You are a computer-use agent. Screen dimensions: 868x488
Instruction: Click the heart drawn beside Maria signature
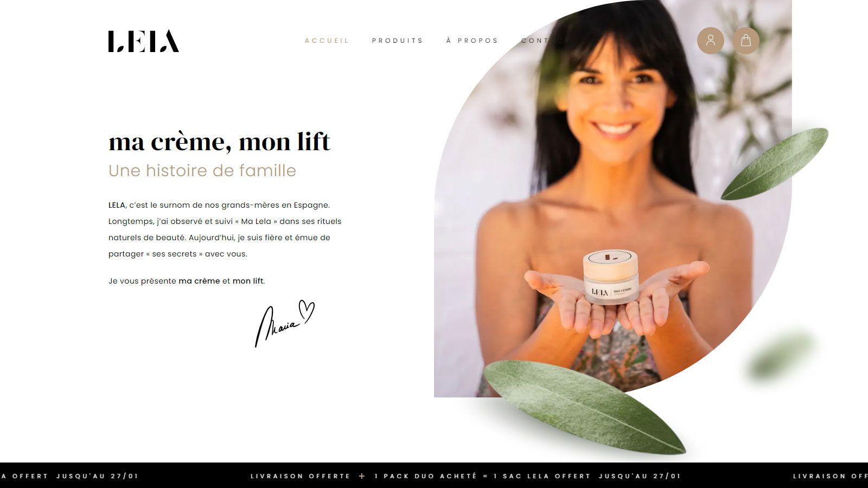click(307, 312)
